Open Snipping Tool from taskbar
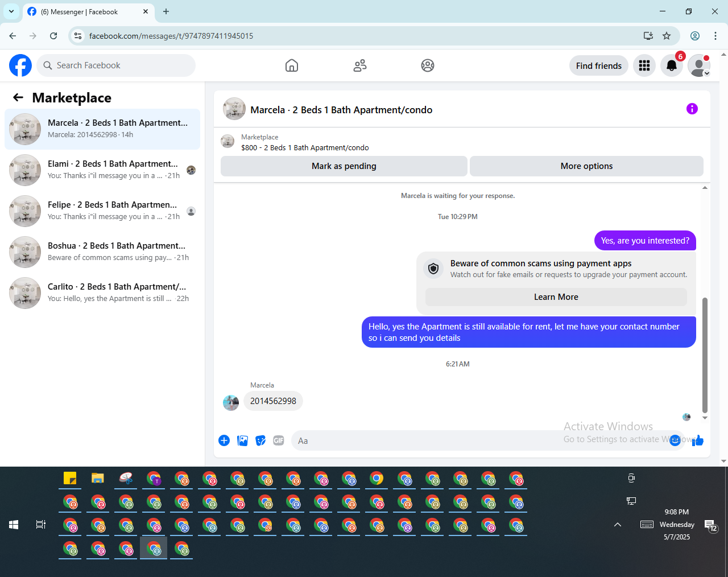Image resolution: width=728 pixels, height=577 pixels. point(126,479)
